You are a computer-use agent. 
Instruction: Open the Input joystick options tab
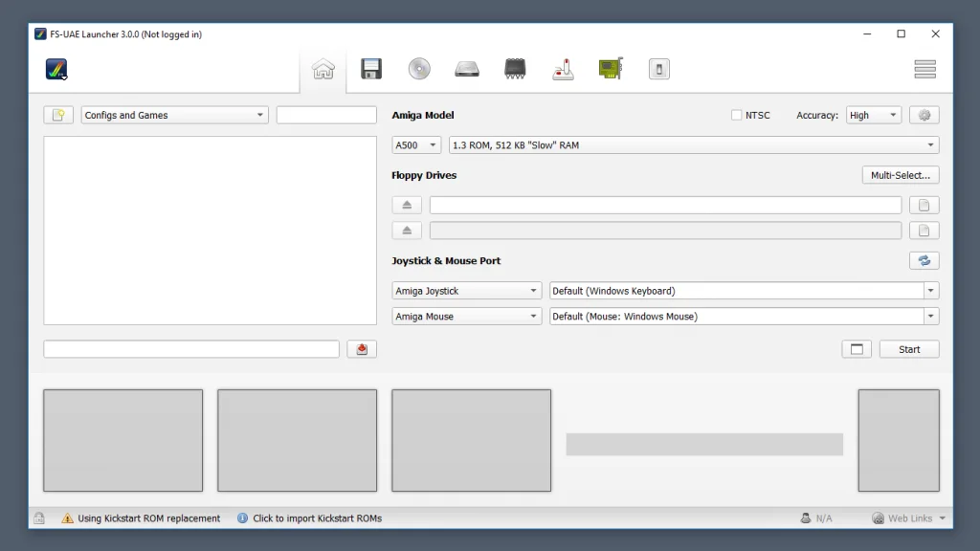tap(563, 69)
